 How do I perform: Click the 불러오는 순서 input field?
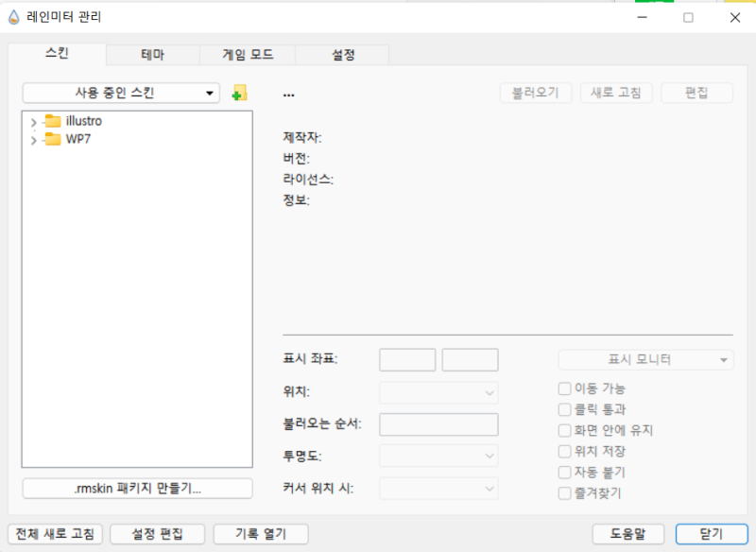pos(438,424)
